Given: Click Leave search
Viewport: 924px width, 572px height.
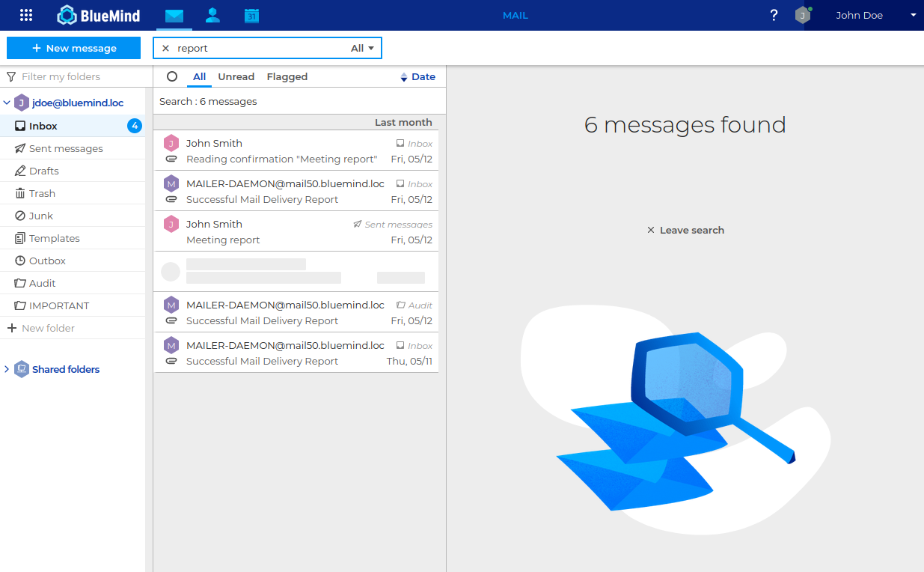Looking at the screenshot, I should click(x=685, y=230).
